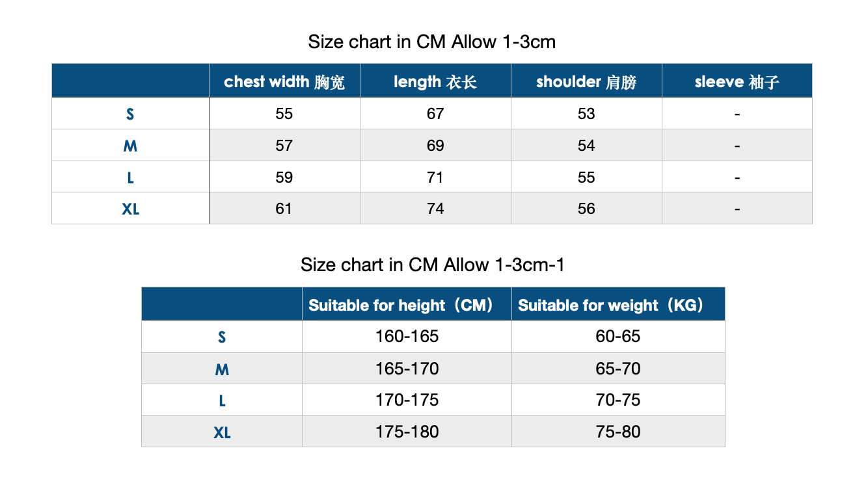Viewport: 868px width, 498px height.
Task: Click the height range 170-175
Action: point(407,400)
